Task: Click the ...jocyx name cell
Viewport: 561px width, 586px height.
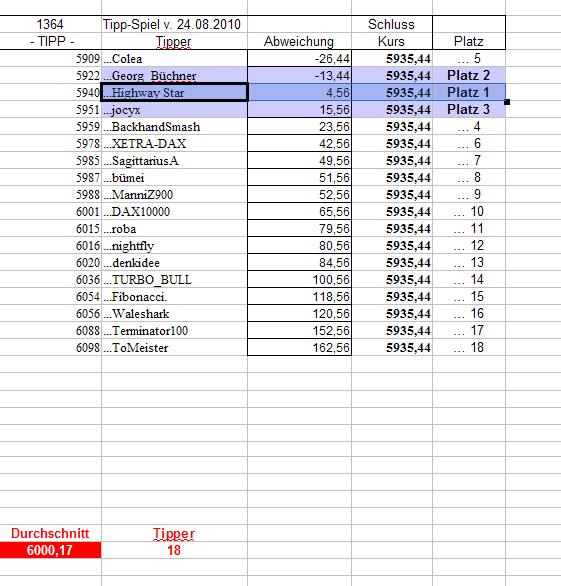Action: tap(174, 110)
